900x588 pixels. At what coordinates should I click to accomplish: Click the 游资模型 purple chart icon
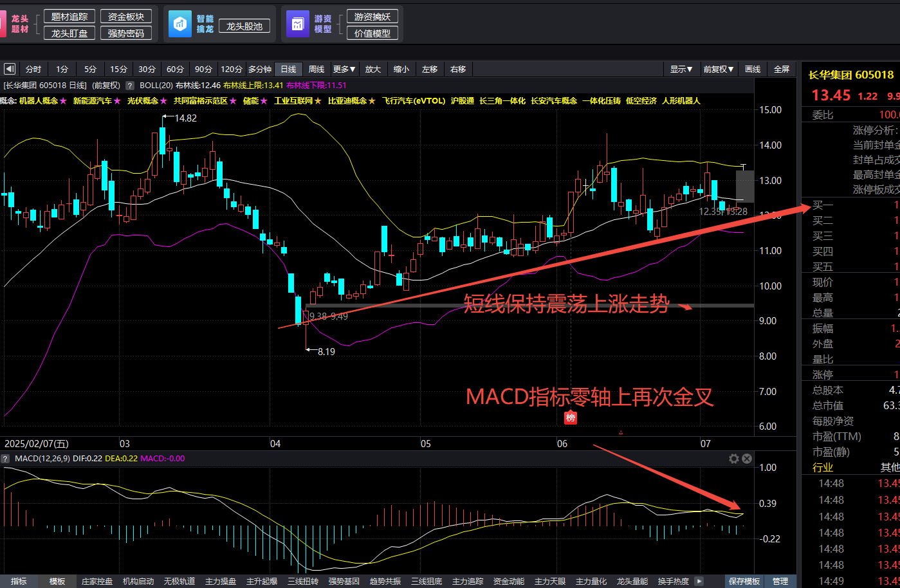click(x=297, y=24)
